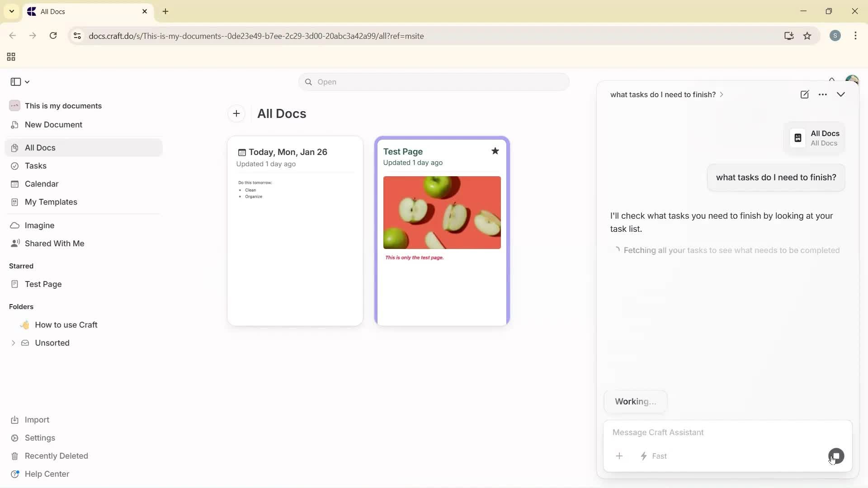Viewport: 868px width, 488px height.
Task: Collapse the assistant chat panel
Action: pos(841,94)
